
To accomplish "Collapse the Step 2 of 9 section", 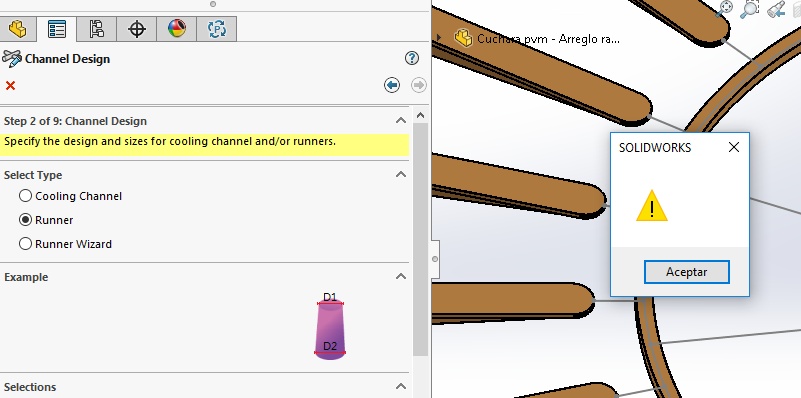I will 401,121.
